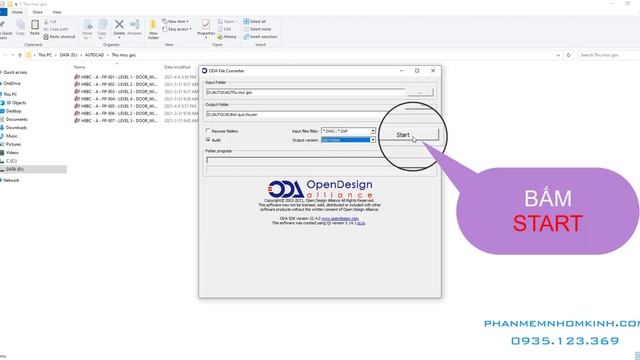Screen dimensions: 640x360
Task: Open the address bar history dropdown arrow
Action: coord(558,55)
